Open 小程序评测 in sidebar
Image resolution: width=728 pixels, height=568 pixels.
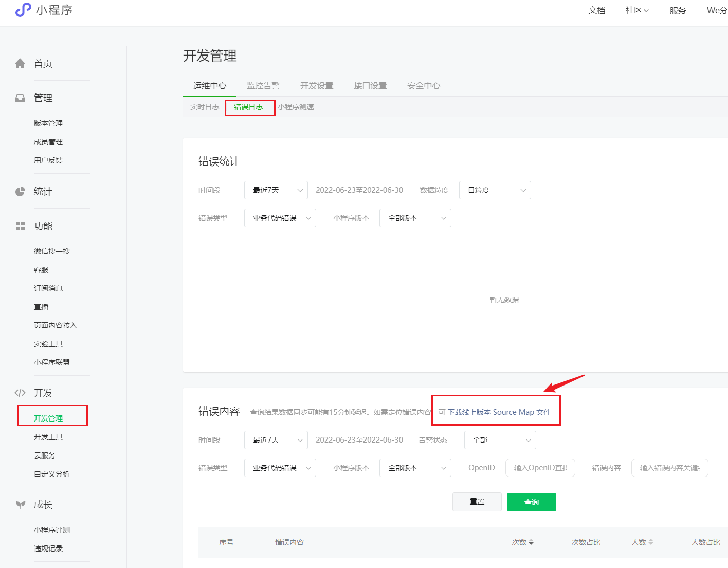[x=52, y=530]
